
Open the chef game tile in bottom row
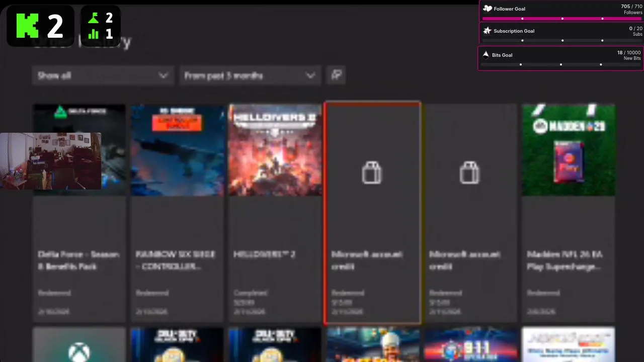click(x=373, y=345)
